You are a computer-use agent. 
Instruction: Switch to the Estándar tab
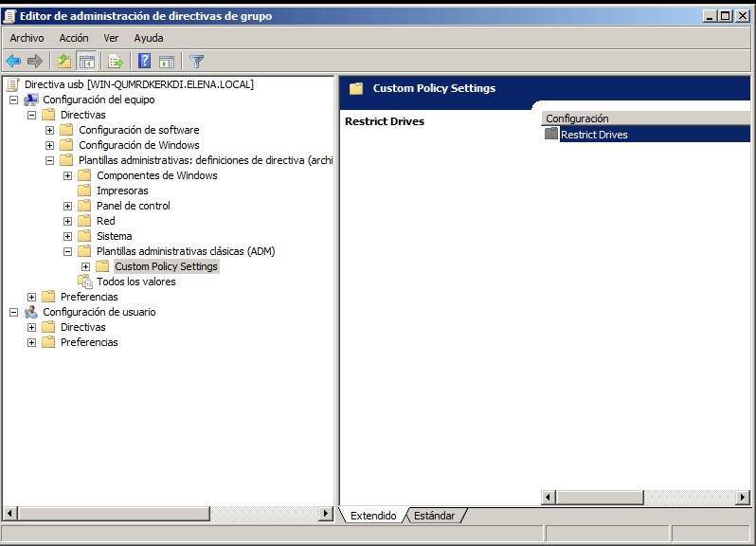[x=434, y=516]
